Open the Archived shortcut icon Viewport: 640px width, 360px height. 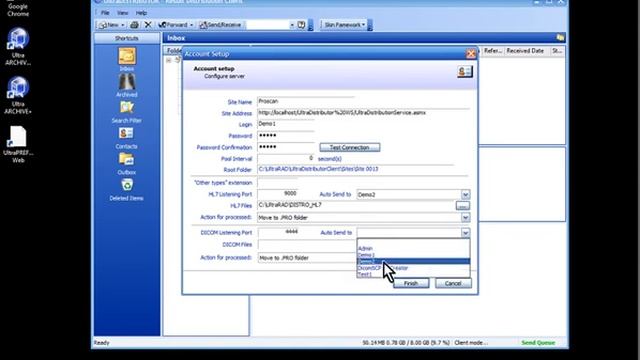(127, 82)
